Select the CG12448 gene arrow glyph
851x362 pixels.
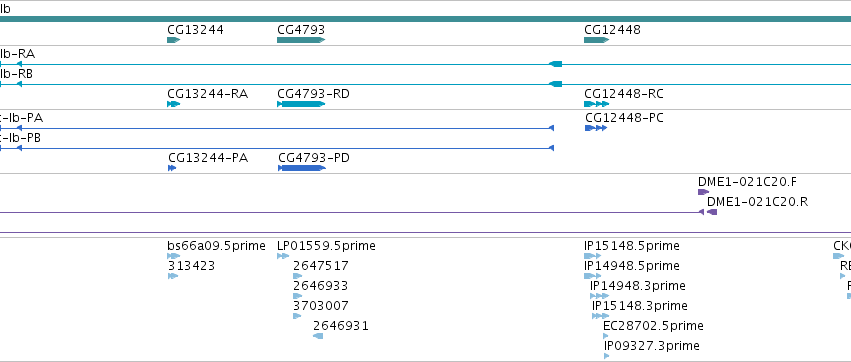(x=596, y=40)
